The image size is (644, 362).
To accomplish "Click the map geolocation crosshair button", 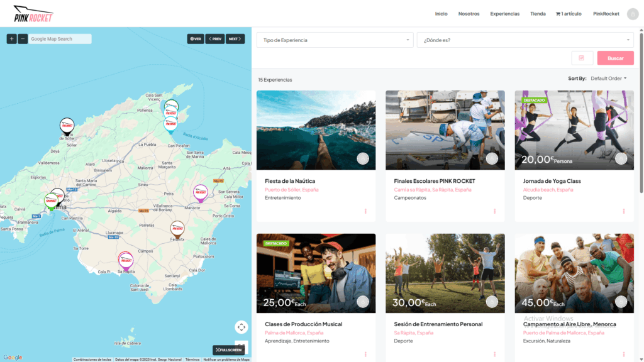I will tap(241, 327).
